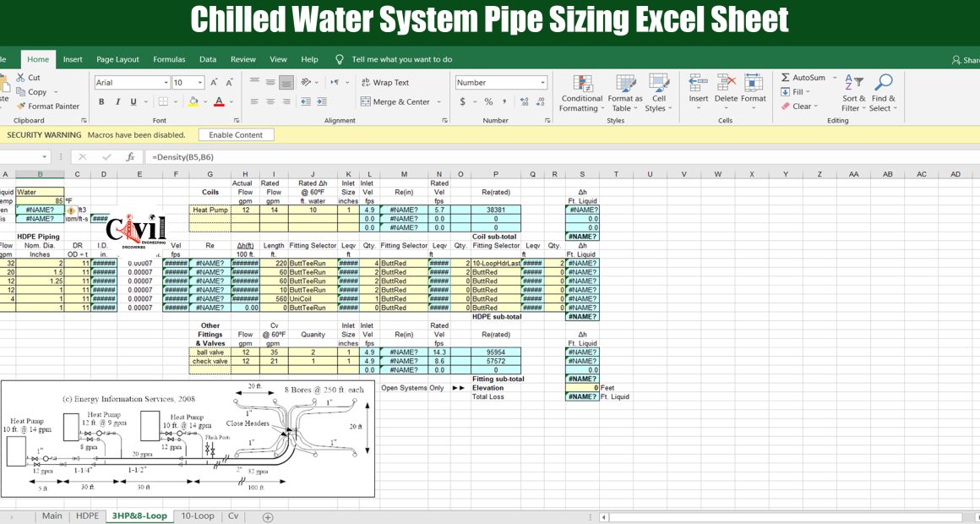Click Decrease Decimal icon
Screen dimensions: 980x524
click(x=541, y=102)
